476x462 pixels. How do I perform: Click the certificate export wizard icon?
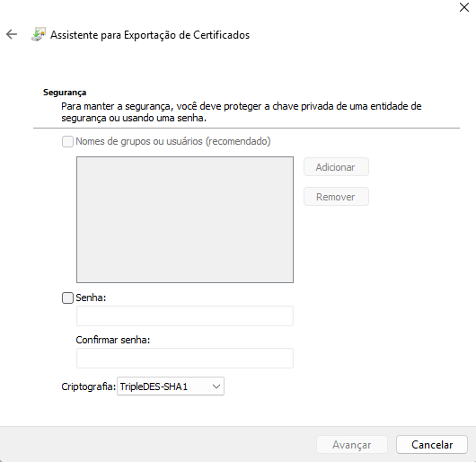click(x=39, y=34)
